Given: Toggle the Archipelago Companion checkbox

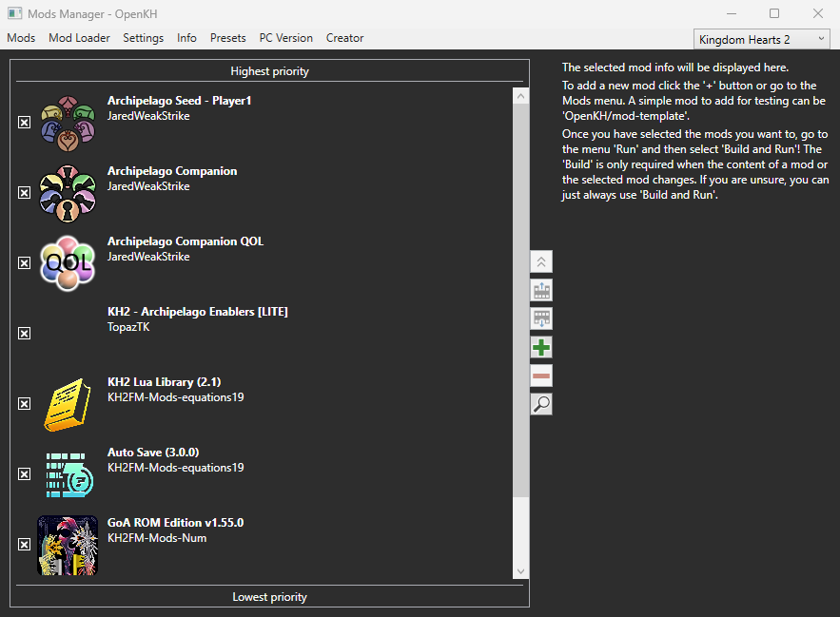Looking at the screenshot, I should tap(24, 193).
